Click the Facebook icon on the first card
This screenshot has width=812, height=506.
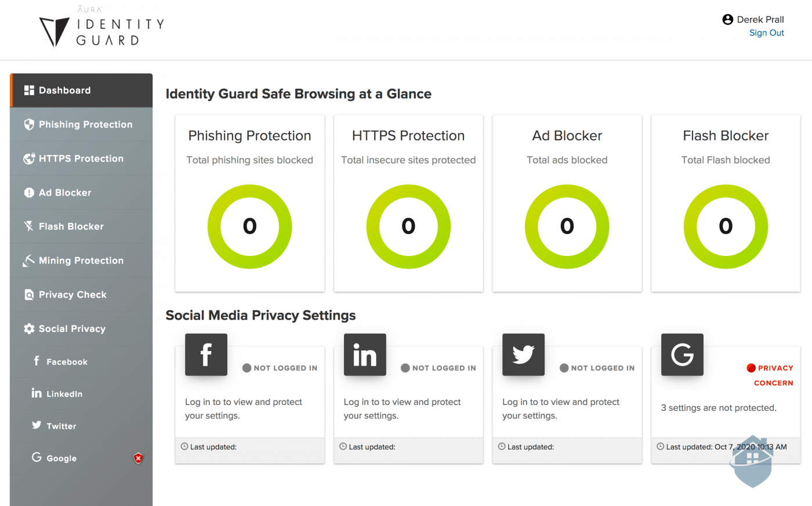206,354
